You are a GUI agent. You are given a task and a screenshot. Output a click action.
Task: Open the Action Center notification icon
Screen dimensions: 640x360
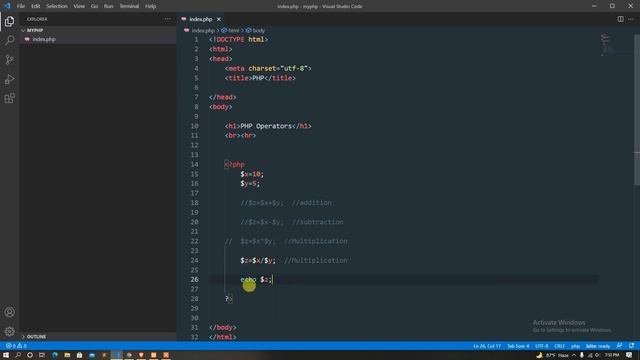629,355
